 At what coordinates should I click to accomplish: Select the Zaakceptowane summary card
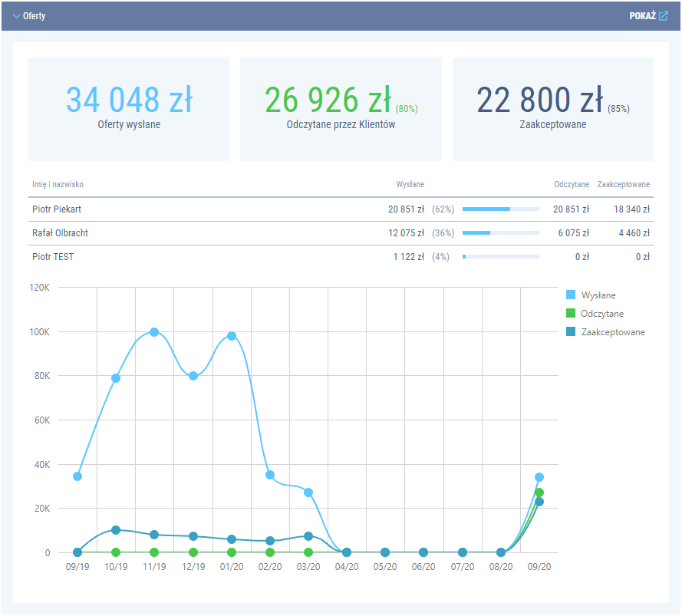(x=552, y=109)
